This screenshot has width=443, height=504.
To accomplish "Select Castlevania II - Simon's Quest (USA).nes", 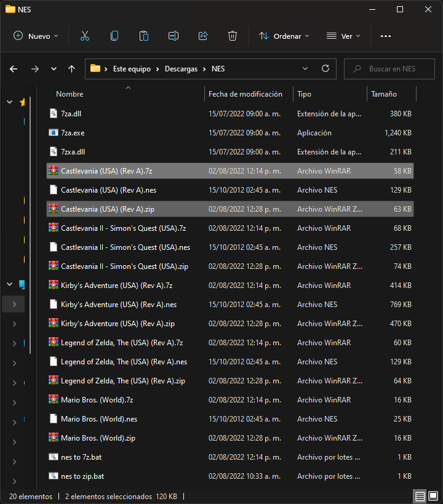I will [230, 247].
